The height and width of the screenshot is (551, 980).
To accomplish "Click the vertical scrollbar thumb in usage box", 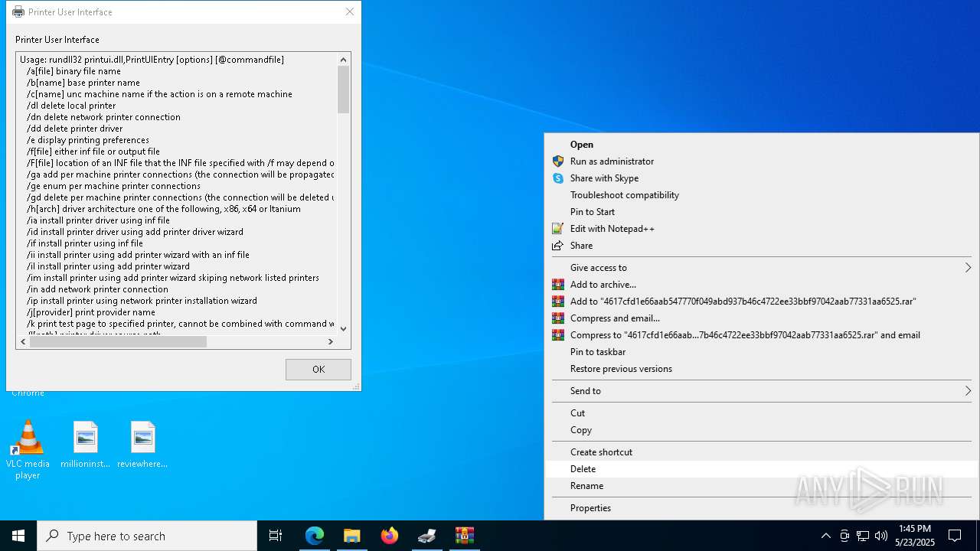I will (343, 90).
